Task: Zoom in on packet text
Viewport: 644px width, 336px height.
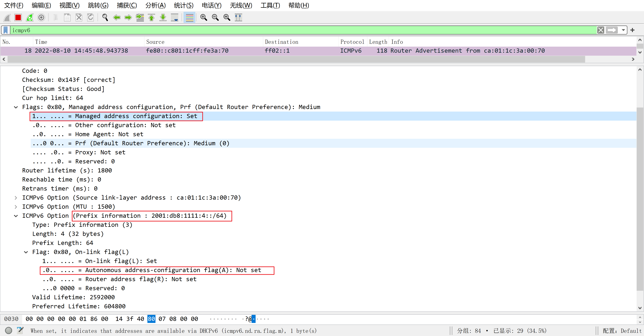Action: [x=204, y=17]
